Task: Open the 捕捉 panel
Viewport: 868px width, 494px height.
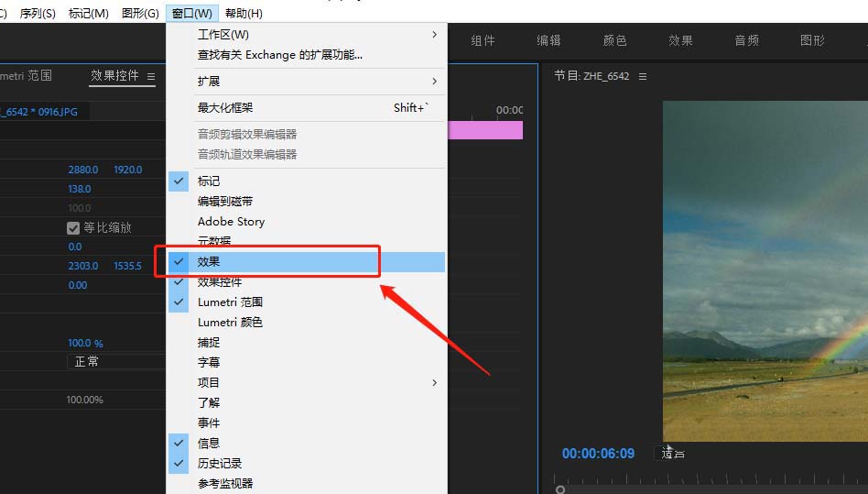Action: pos(306,342)
